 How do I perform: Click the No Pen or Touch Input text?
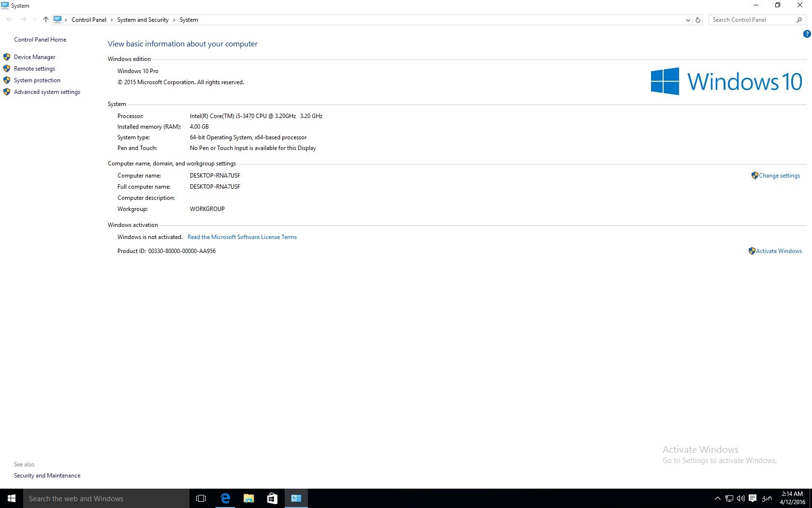pos(253,148)
